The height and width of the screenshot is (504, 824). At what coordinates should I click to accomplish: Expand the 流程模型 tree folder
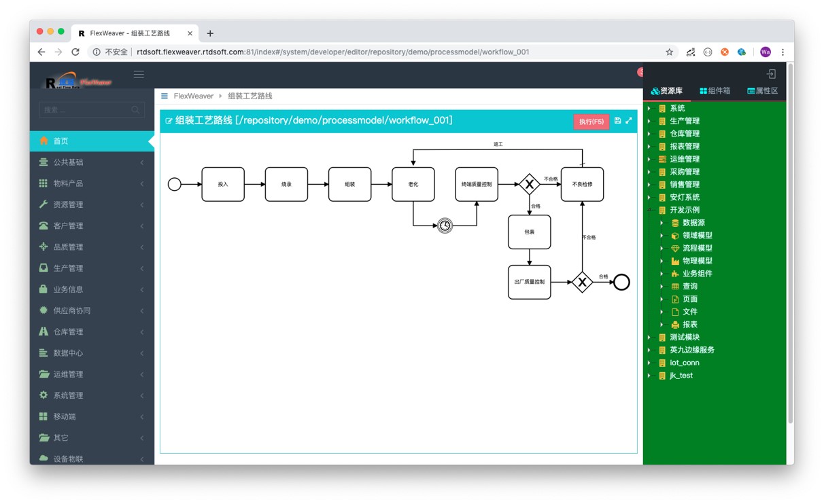pos(662,249)
